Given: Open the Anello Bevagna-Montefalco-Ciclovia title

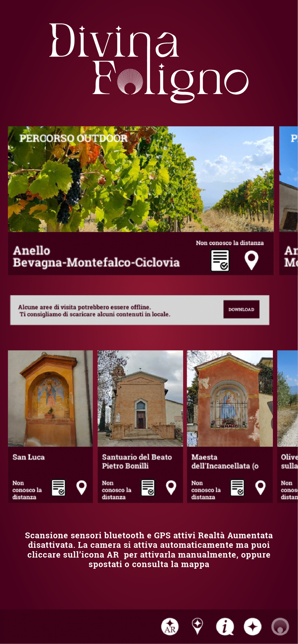Looking at the screenshot, I should click(96, 257).
